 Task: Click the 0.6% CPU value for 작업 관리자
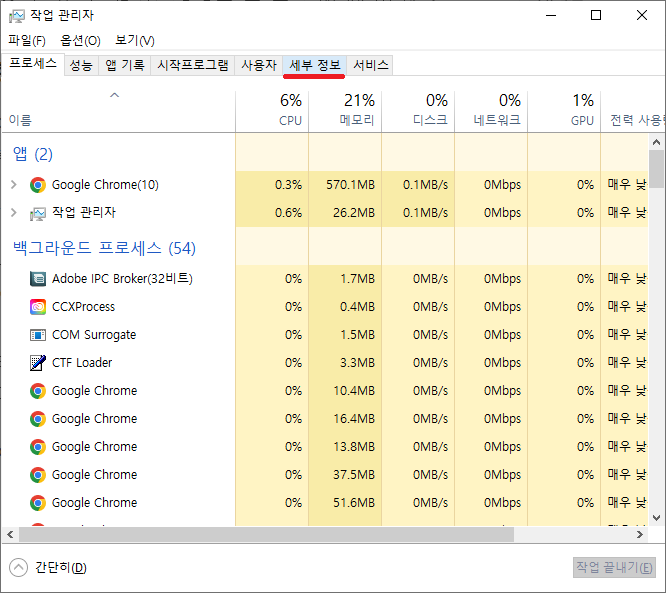pos(288,212)
